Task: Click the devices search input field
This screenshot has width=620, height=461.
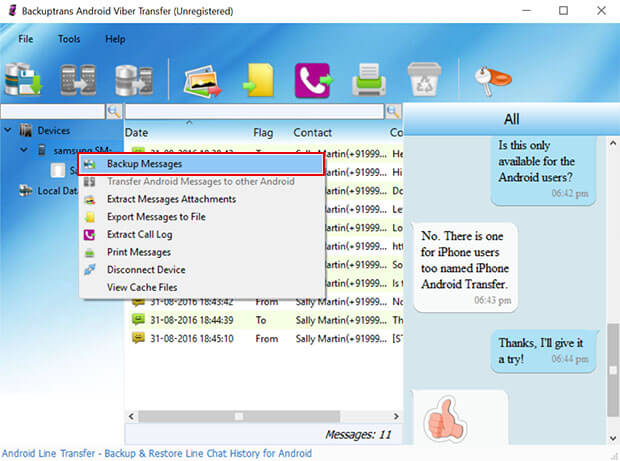Action: 53,111
